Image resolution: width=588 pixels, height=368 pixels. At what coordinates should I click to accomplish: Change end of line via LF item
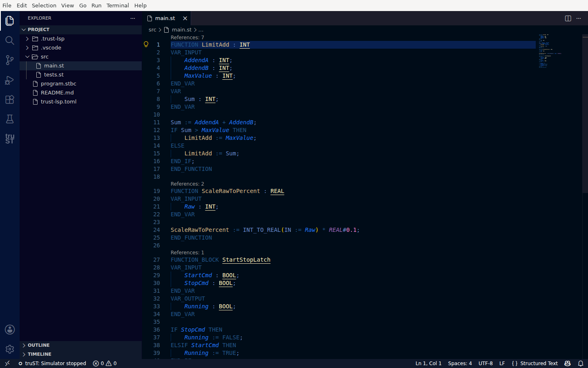coord(502,363)
